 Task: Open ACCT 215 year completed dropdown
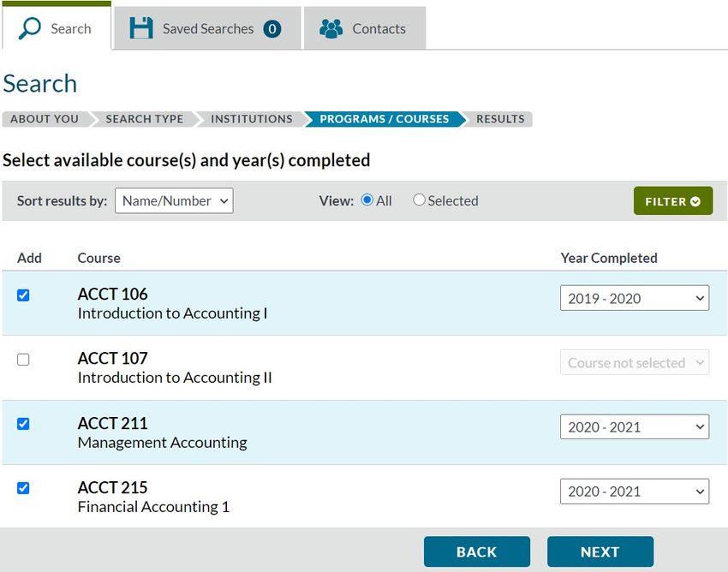pos(635,492)
